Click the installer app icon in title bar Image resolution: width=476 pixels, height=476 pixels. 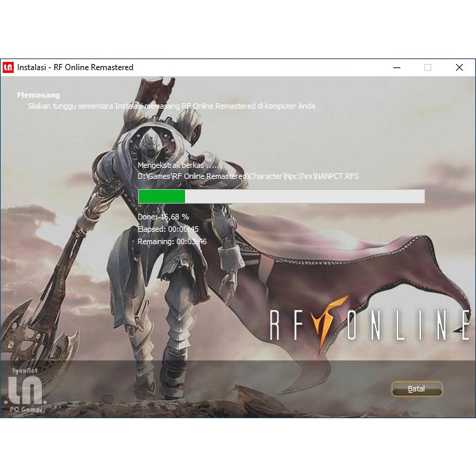(8, 67)
